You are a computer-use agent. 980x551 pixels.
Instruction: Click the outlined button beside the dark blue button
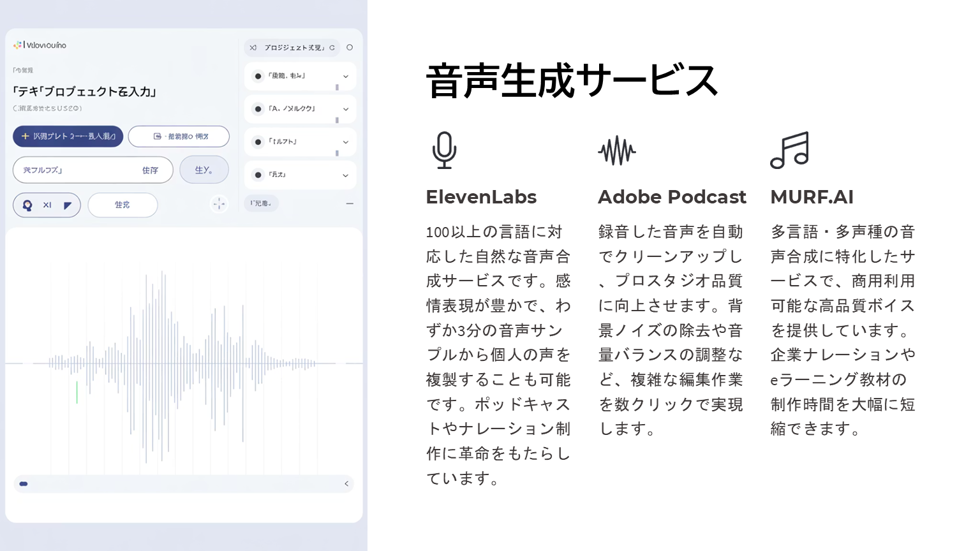pos(179,136)
